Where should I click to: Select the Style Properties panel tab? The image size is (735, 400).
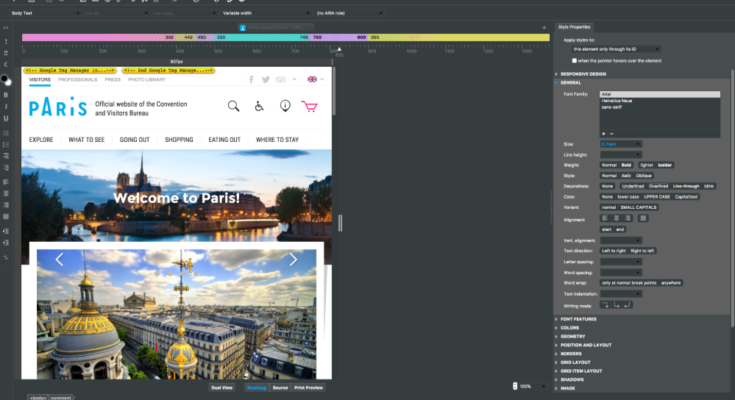[574, 27]
